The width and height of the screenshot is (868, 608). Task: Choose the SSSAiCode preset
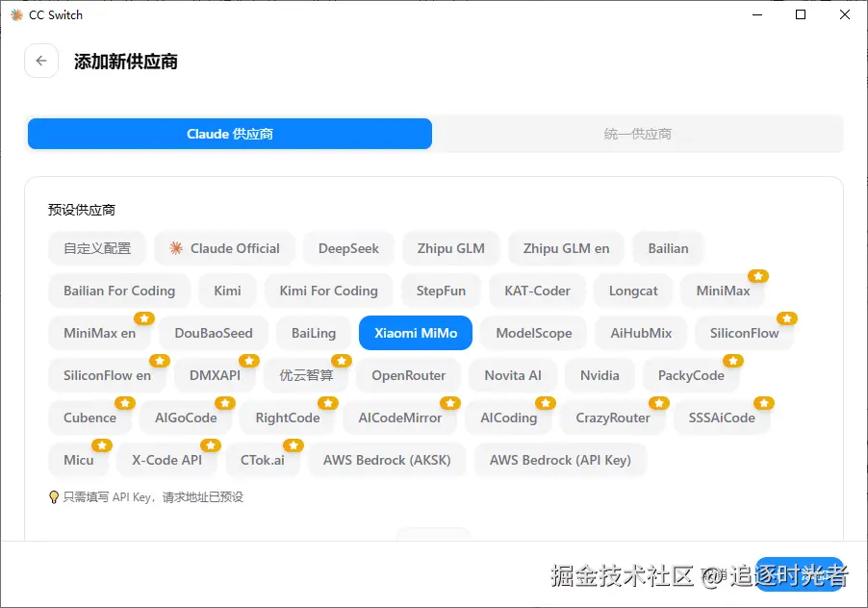[x=722, y=418]
